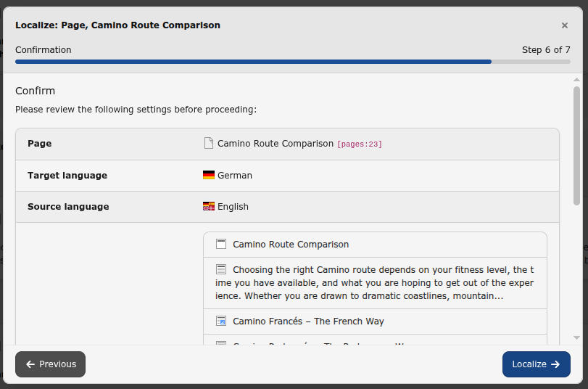Viewport: 588px width, 389px height.
Task: Click the Camino Francés – The French Way row
Action: pos(375,322)
